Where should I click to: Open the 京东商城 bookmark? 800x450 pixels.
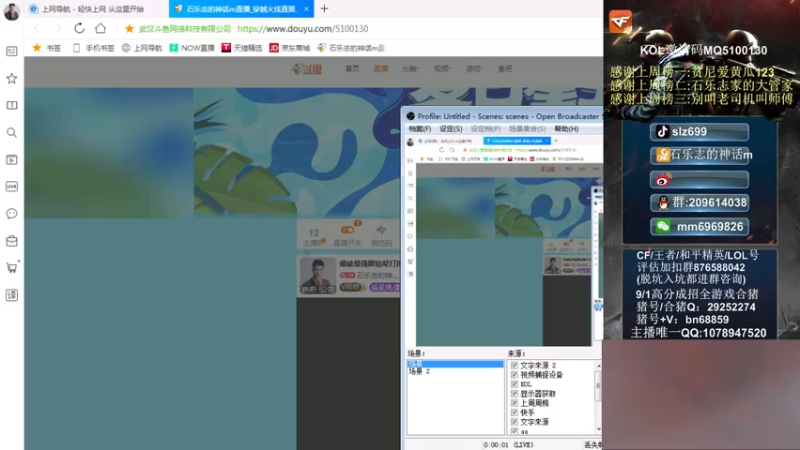tap(290, 48)
